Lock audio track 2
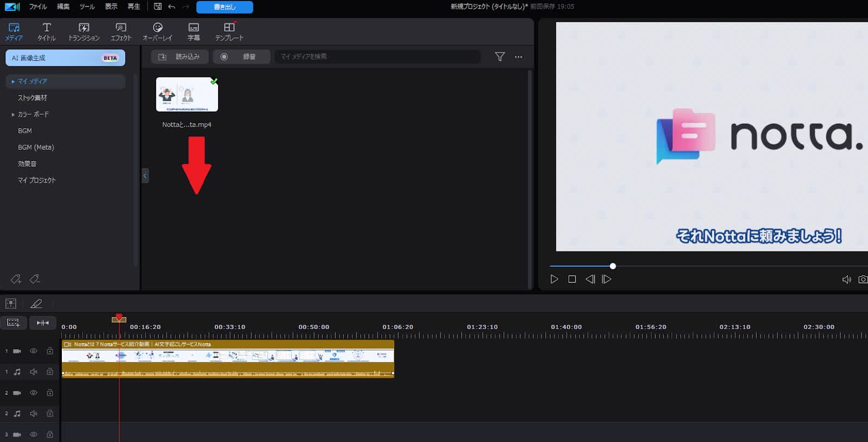Viewport: 868px width, 442px height. pos(50,414)
